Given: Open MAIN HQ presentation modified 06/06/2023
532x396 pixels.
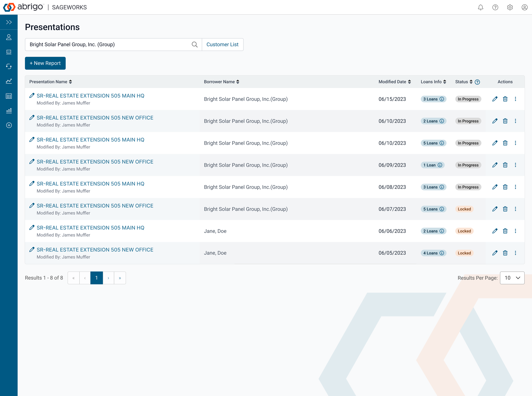Looking at the screenshot, I should 90,228.
